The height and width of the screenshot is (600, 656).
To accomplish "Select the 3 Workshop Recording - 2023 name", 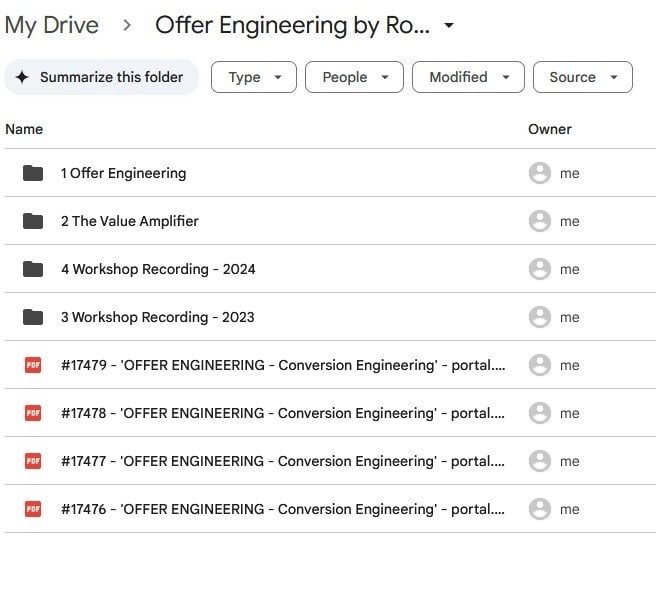I will [158, 317].
